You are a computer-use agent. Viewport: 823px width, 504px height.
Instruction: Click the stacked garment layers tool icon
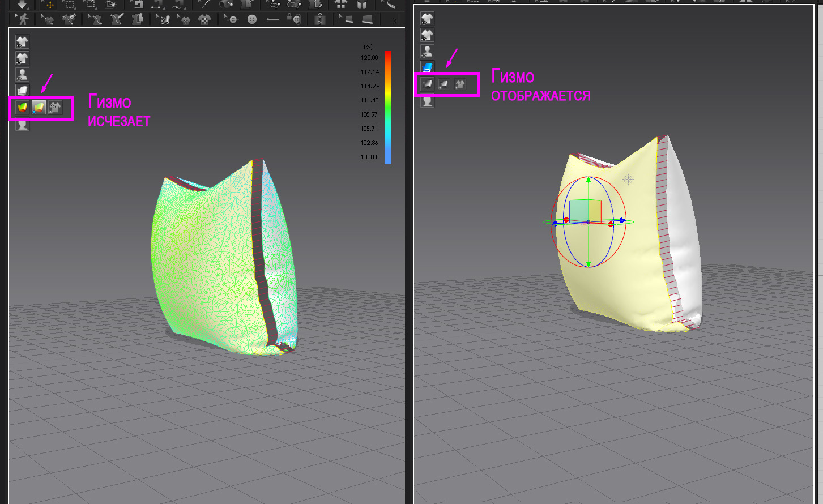pyautogui.click(x=138, y=19)
